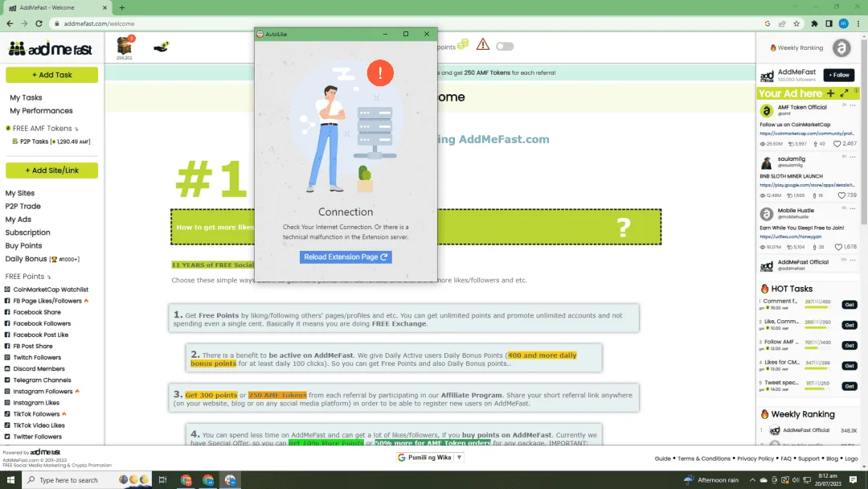Open three-dot menu on AMF Token Official post
This screenshot has width=868, height=489.
tap(853, 105)
